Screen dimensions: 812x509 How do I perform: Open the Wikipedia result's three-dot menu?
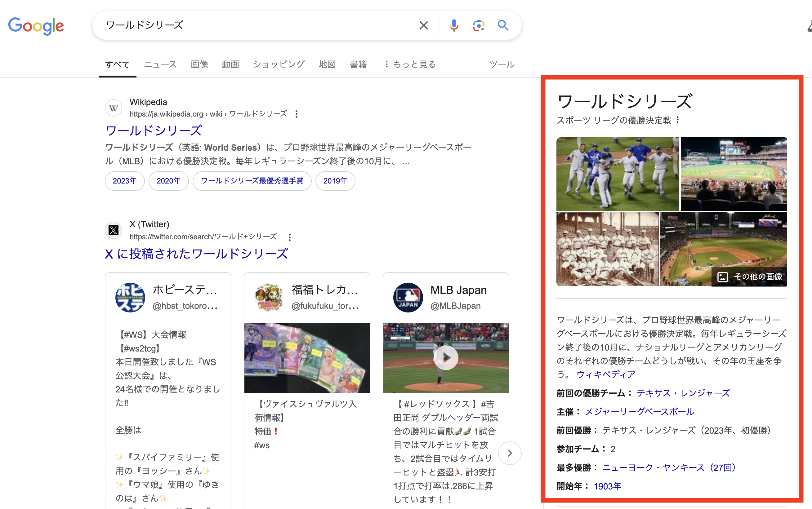coord(297,114)
